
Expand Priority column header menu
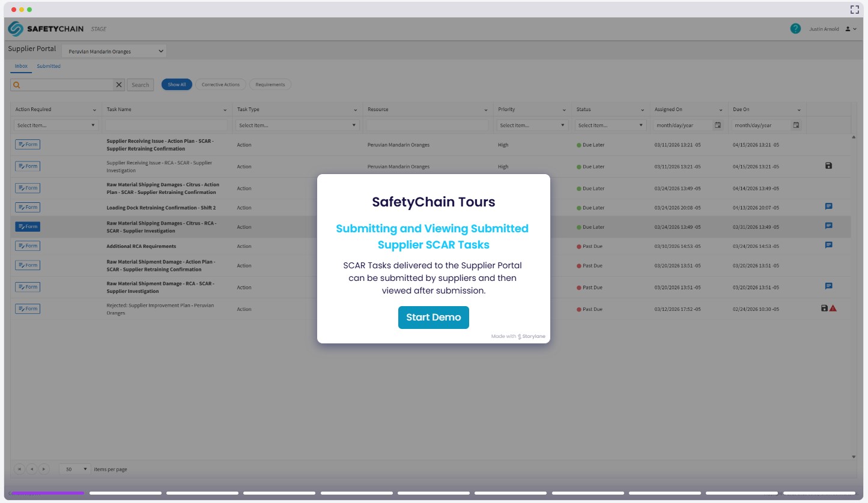point(564,110)
